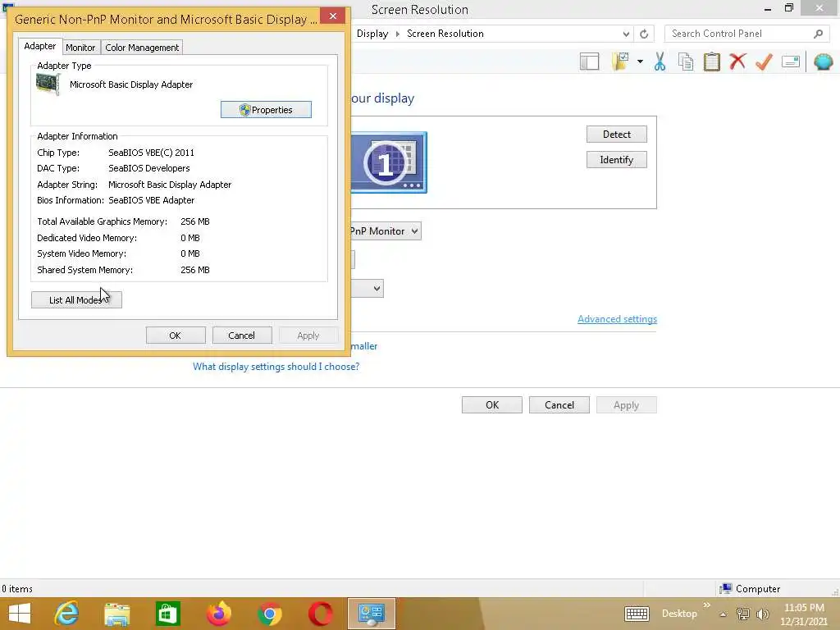Click the refresh icon in address bar

coord(644,34)
